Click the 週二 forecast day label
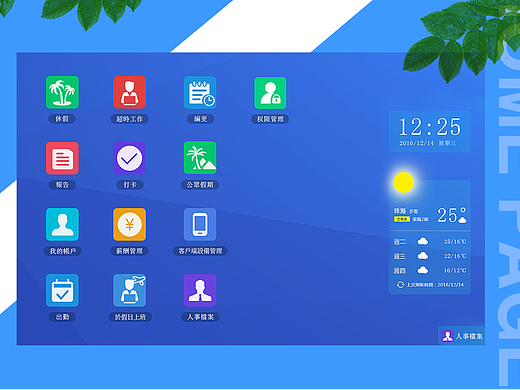 click(x=400, y=242)
